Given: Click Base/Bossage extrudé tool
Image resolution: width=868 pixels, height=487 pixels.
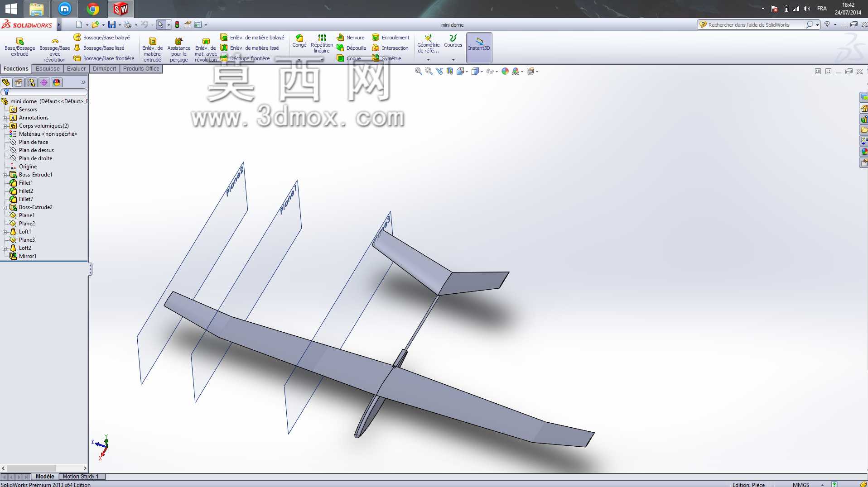Looking at the screenshot, I should tap(19, 48).
